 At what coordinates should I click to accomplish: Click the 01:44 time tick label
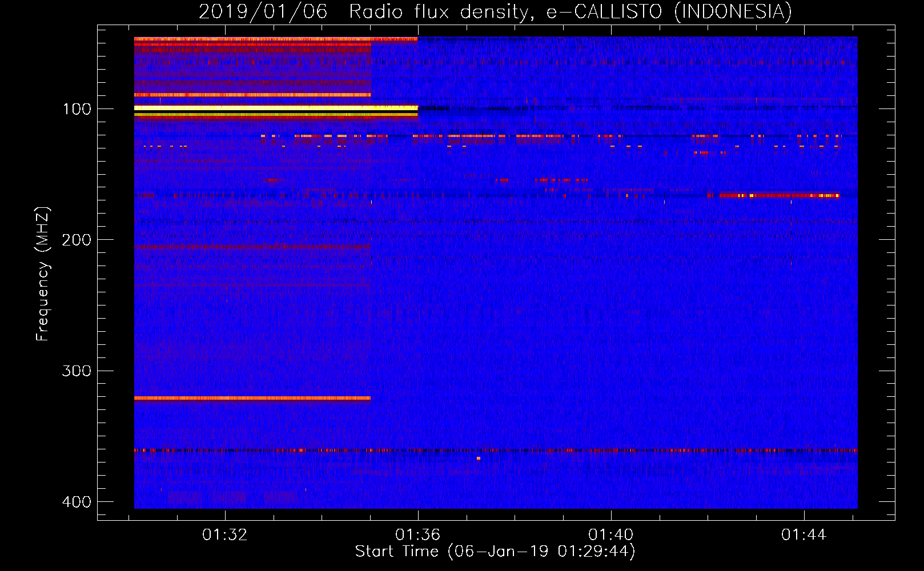coord(804,534)
